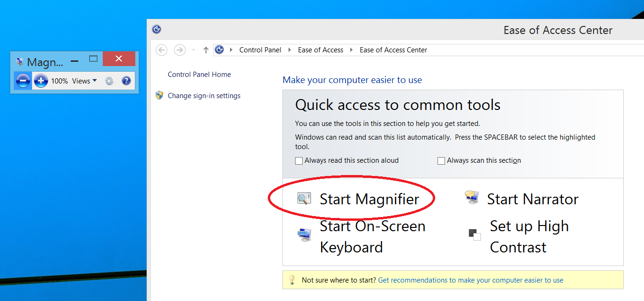The height and width of the screenshot is (301, 644).
Task: Open the Views dropdown in Magnifier
Action: click(x=84, y=81)
